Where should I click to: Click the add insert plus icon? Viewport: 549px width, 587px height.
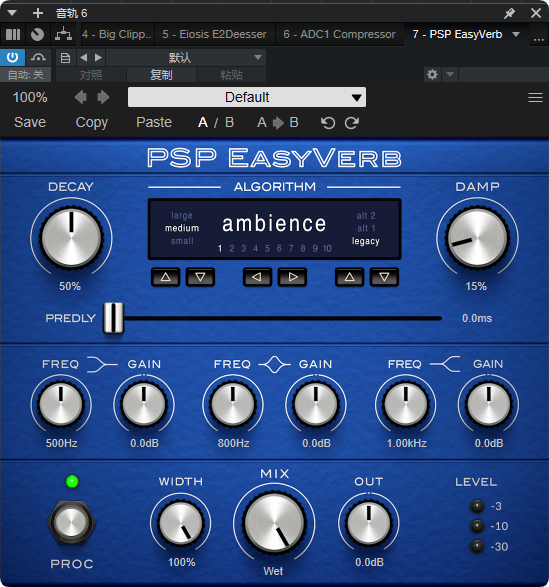[37, 13]
